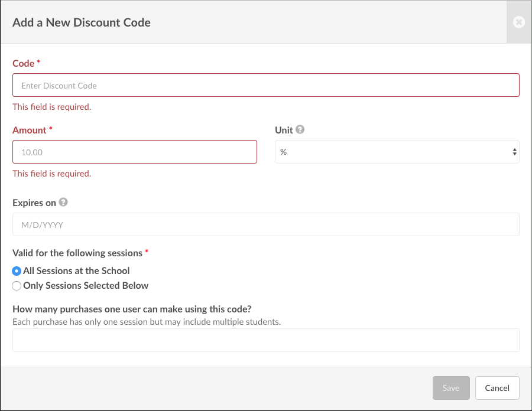Click the Unit label text

click(284, 130)
